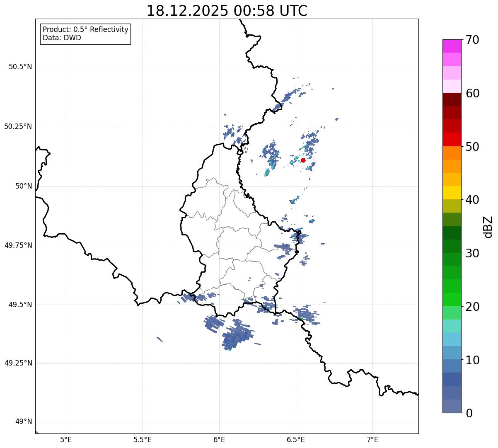Click the largest radar echo south of Luxembourg

coord(237,336)
